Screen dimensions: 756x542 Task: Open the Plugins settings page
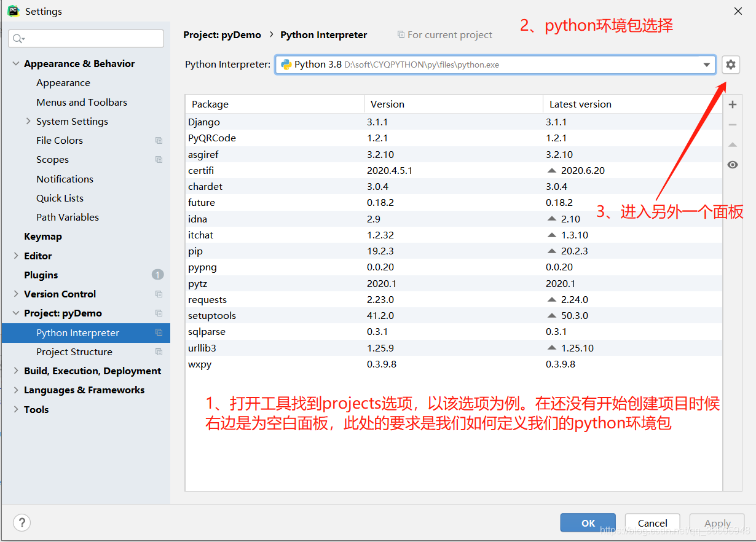[x=42, y=275]
